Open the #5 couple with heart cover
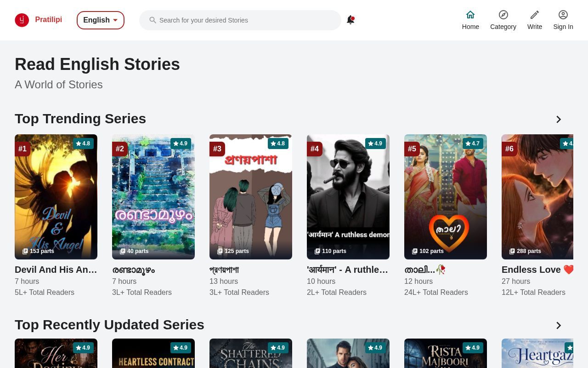The width and height of the screenshot is (588, 368). click(x=446, y=197)
